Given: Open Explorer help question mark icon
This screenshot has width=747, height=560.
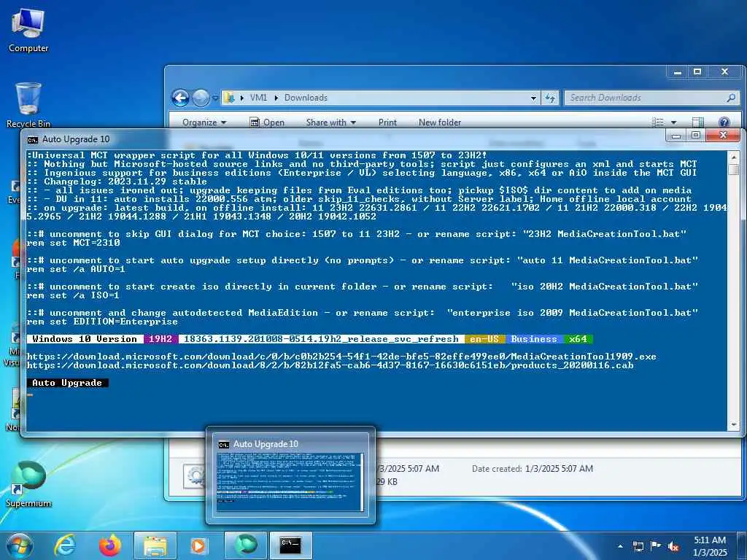Looking at the screenshot, I should (x=724, y=122).
